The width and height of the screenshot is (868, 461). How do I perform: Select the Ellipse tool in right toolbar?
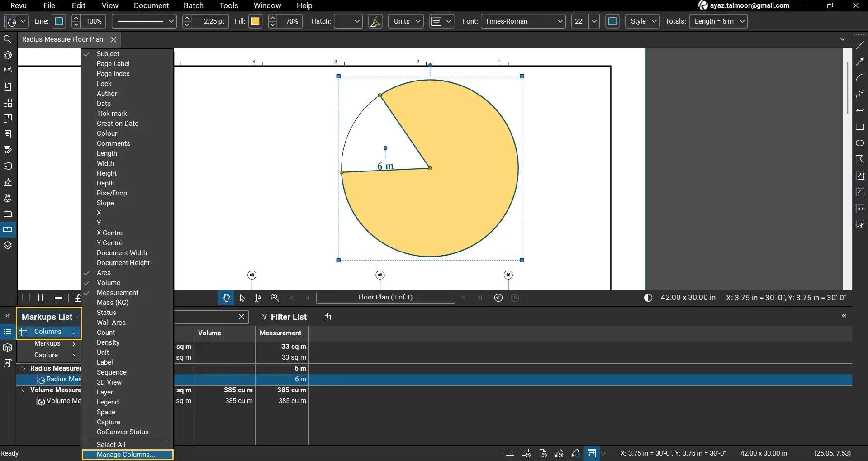(x=860, y=143)
